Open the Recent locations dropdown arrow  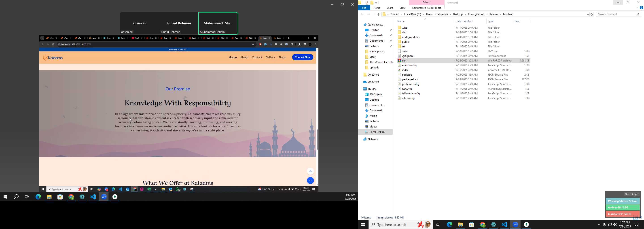(374, 15)
